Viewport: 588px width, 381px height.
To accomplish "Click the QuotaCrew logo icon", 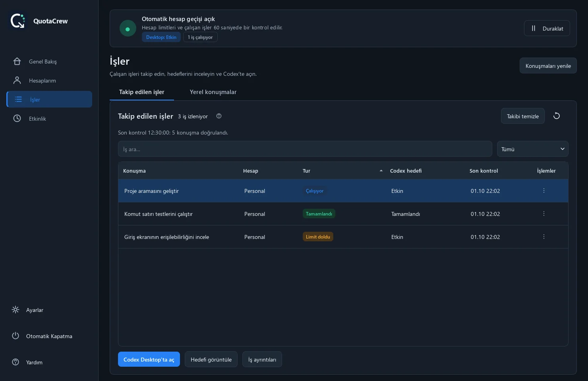I will coord(18,21).
